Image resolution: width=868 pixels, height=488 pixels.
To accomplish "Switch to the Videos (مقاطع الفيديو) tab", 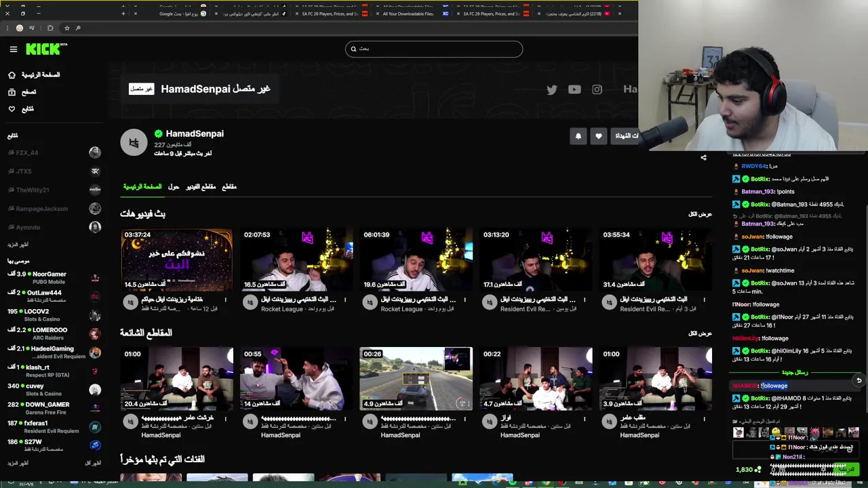I will click(201, 186).
